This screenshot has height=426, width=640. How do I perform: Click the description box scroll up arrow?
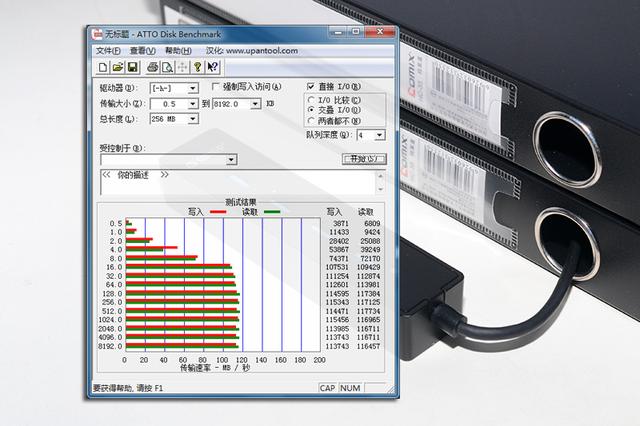coord(380,176)
